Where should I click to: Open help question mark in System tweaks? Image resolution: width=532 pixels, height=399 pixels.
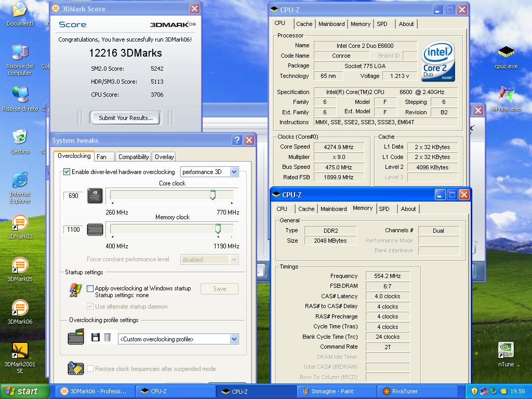tap(237, 140)
